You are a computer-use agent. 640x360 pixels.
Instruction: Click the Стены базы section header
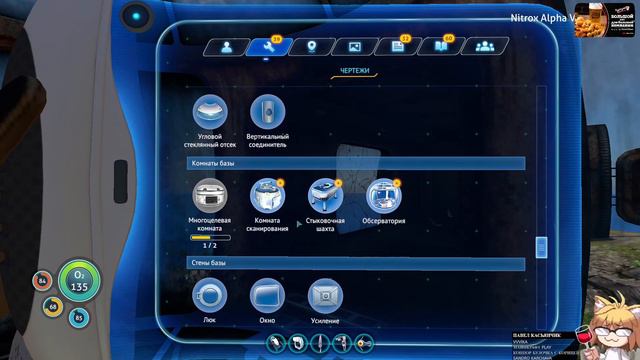pyautogui.click(x=356, y=263)
